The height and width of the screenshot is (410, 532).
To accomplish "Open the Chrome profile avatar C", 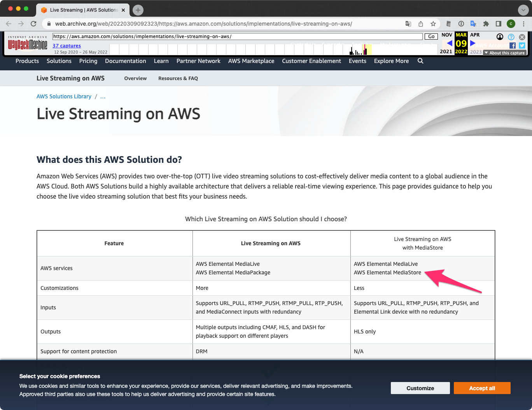I will [511, 24].
